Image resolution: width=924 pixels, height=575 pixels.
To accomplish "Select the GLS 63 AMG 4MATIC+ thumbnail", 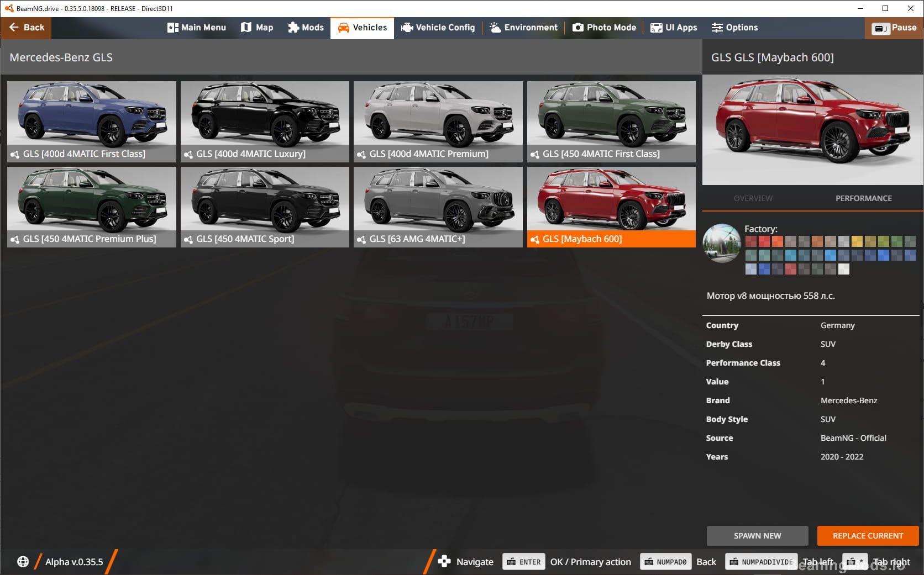I will 438,207.
